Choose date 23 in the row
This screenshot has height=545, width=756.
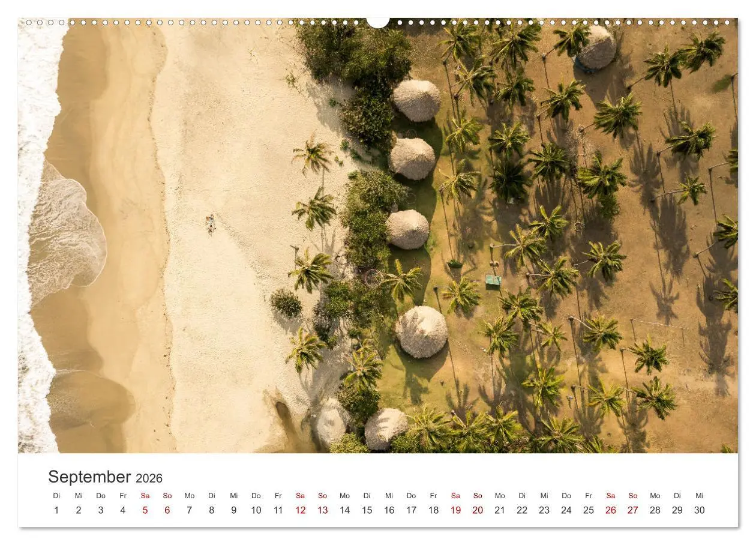544,510
